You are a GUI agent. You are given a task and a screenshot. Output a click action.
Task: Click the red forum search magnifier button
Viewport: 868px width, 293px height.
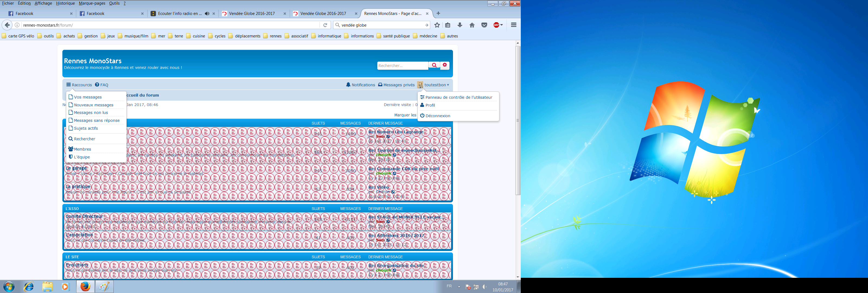[434, 65]
